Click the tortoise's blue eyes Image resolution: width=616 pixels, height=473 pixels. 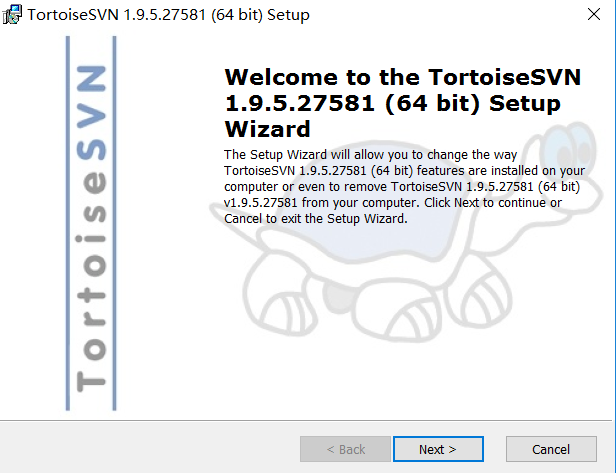[570, 146]
